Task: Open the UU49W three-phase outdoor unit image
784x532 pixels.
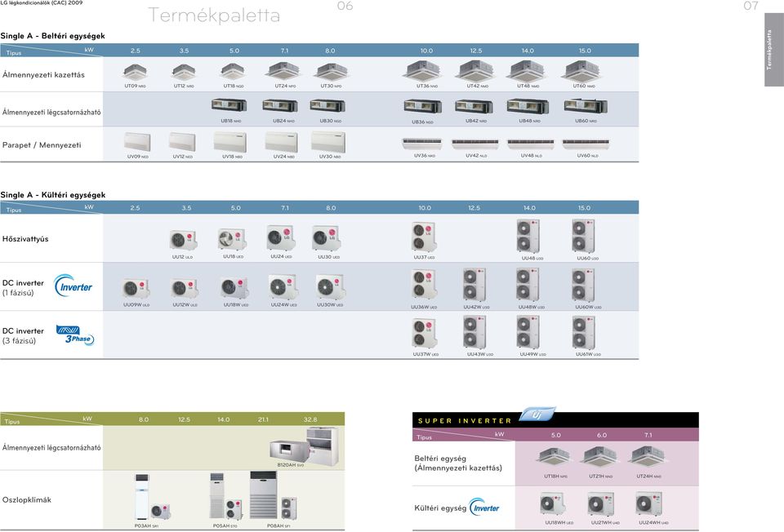Action: tap(528, 332)
